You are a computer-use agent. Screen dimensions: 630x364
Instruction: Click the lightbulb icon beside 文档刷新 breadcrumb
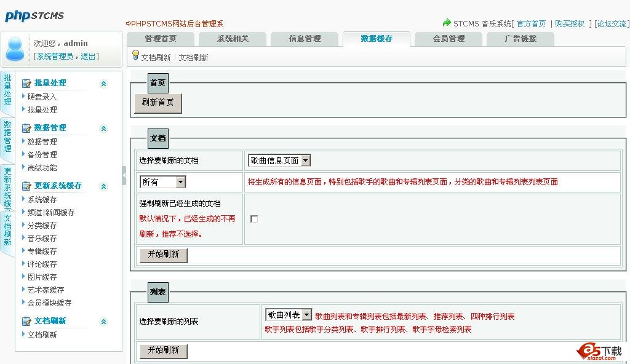[136, 55]
